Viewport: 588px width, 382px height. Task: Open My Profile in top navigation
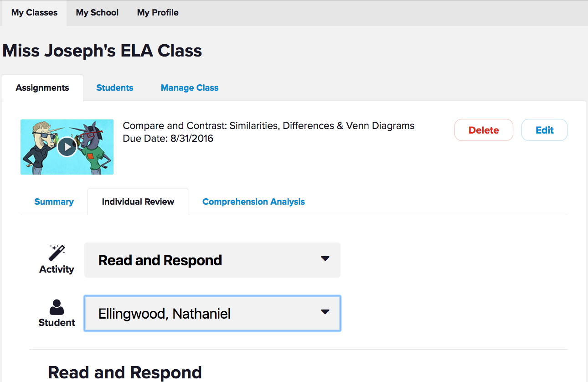(158, 13)
